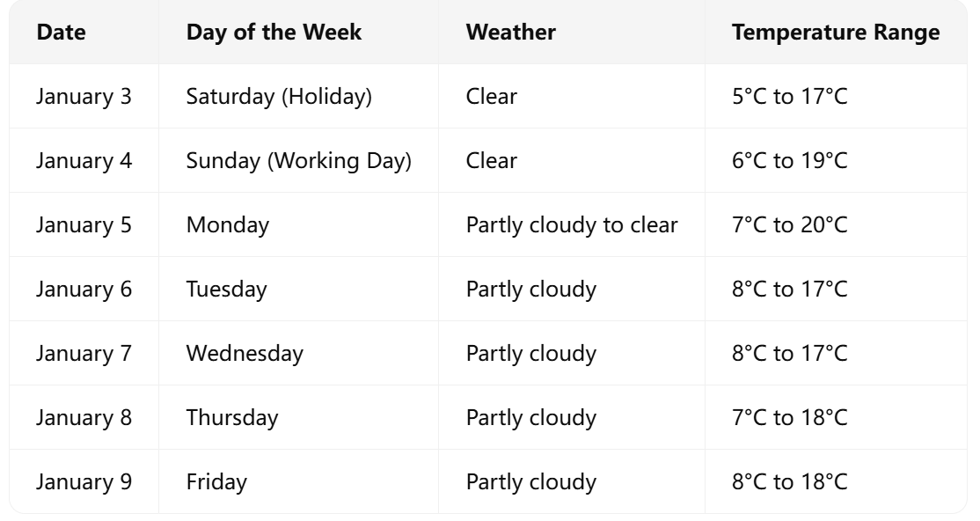
Task: Select the January 8 date cell
Action: click(84, 417)
